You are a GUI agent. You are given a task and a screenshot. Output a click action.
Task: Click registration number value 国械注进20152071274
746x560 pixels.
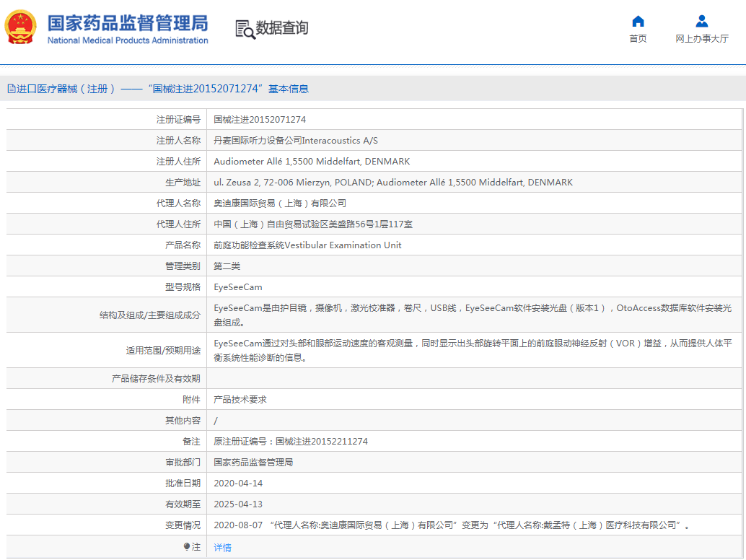[x=260, y=120]
